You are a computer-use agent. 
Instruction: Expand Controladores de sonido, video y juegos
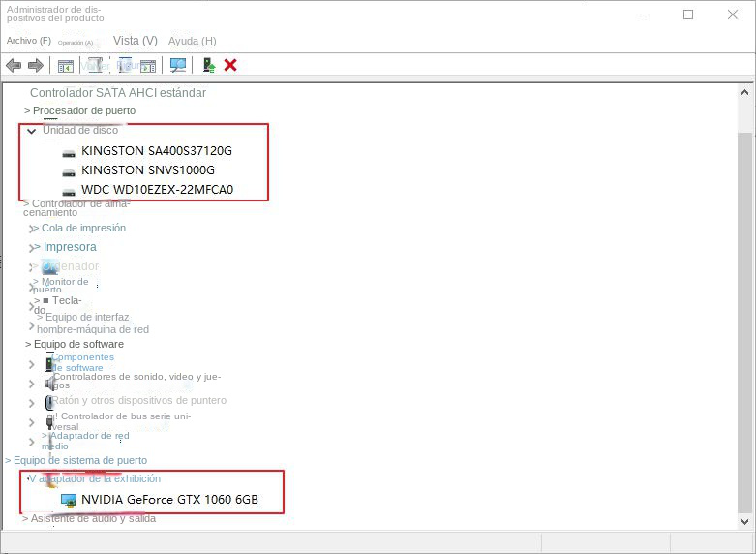tap(31, 384)
